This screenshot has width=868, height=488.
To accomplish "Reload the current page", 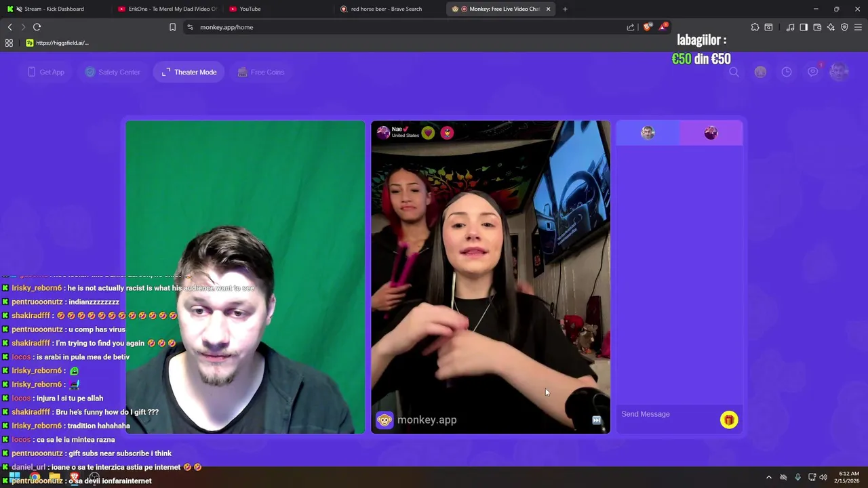I will point(37,27).
